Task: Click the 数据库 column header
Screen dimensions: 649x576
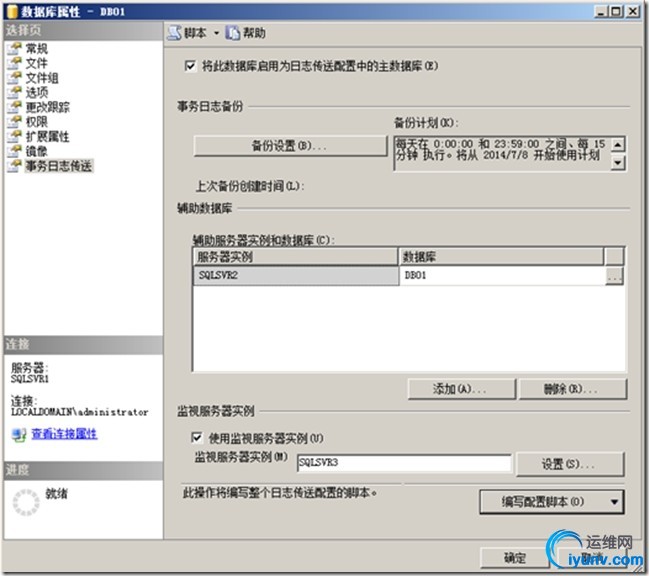Action: coord(501,257)
